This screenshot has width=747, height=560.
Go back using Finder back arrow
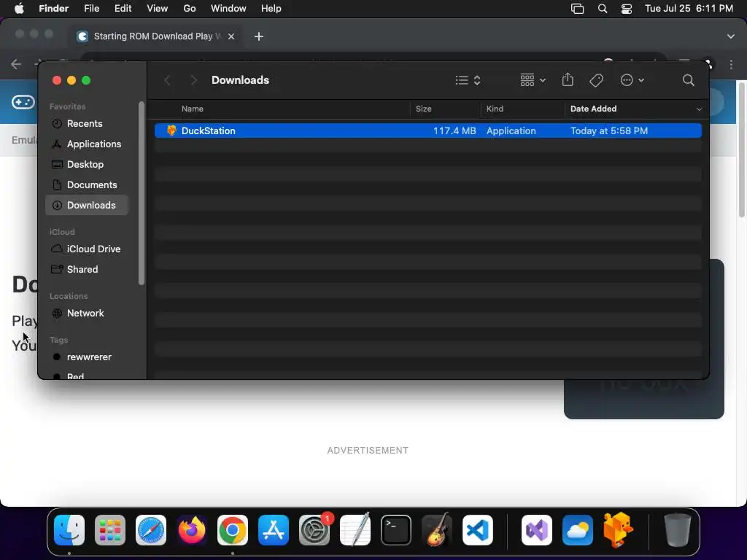tap(167, 80)
